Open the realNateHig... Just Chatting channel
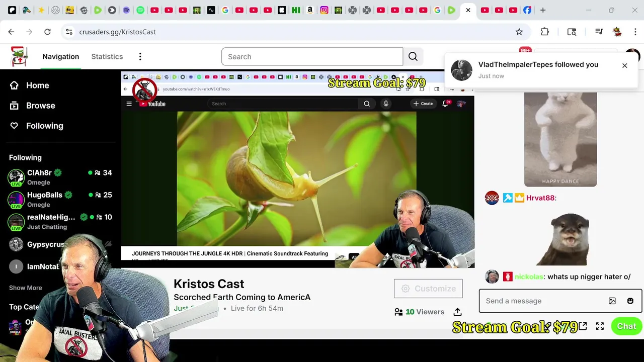This screenshot has height=362, width=644. click(x=60, y=221)
